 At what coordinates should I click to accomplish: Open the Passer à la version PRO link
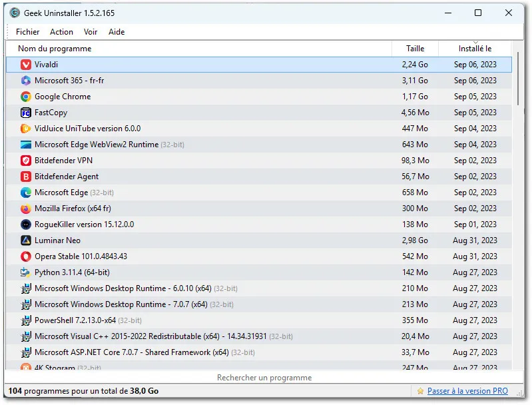[x=467, y=391]
